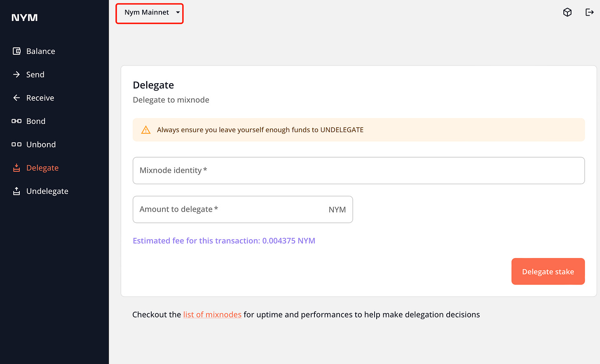Click the NYM currency suffix in amount field
The height and width of the screenshot is (364, 600).
tap(337, 210)
